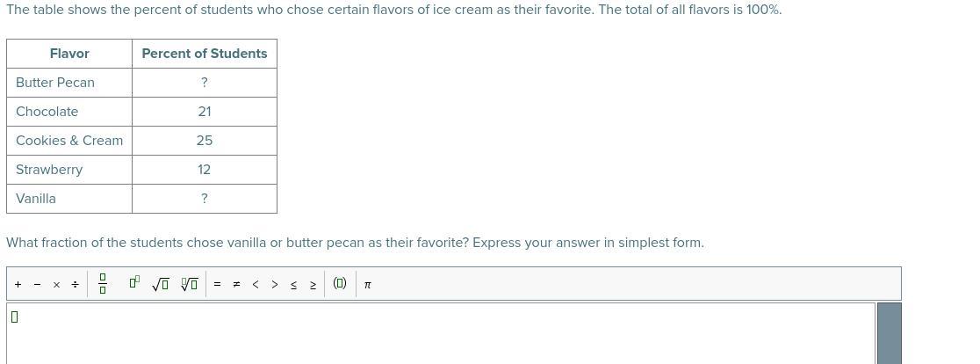Click the Butter Pecan percent cell
980x364 pixels.
[x=205, y=83]
